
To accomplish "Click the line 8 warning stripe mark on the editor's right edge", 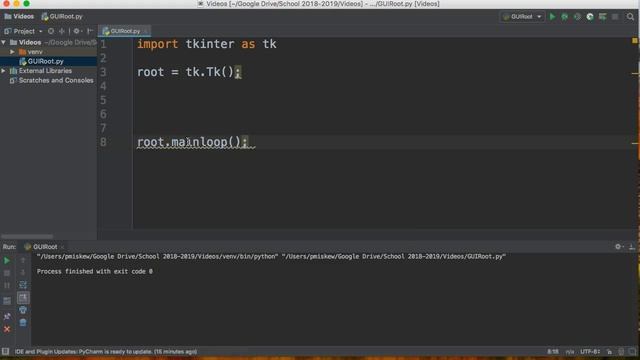I will point(635,143).
